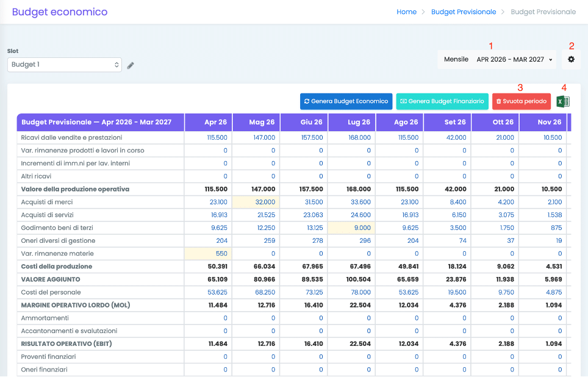
Task: Click the Ott 26 Ricavi value 21.000
Action: 504,138
